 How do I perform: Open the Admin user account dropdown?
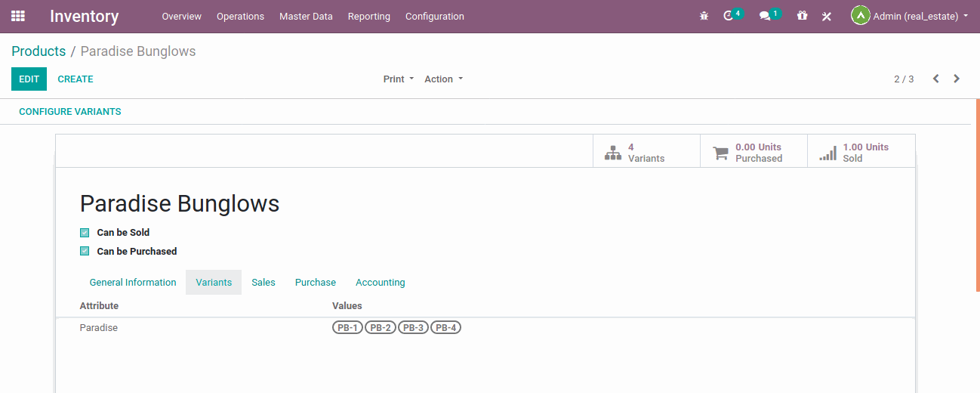910,16
